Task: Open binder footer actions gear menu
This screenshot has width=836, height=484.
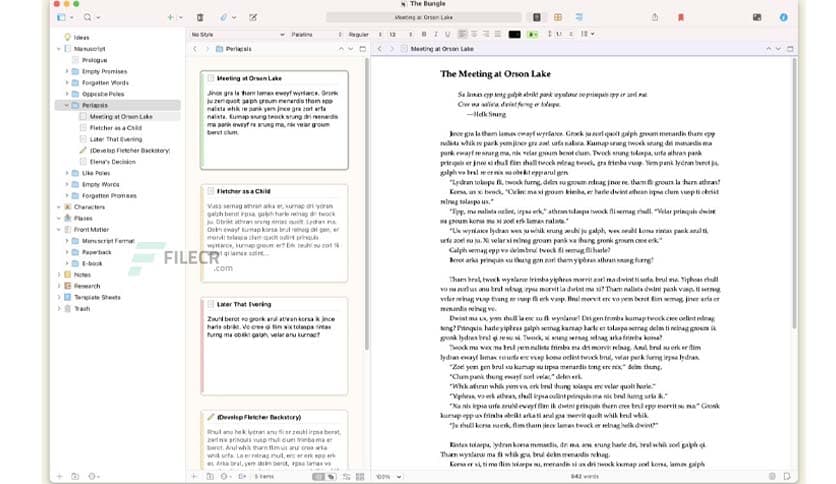Action: tap(93, 477)
